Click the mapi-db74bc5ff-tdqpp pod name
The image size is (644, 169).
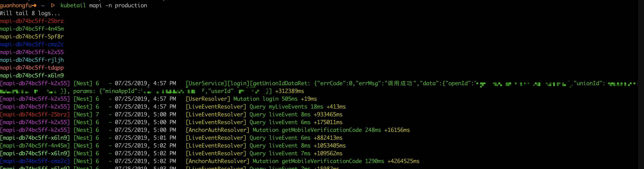click(32, 68)
